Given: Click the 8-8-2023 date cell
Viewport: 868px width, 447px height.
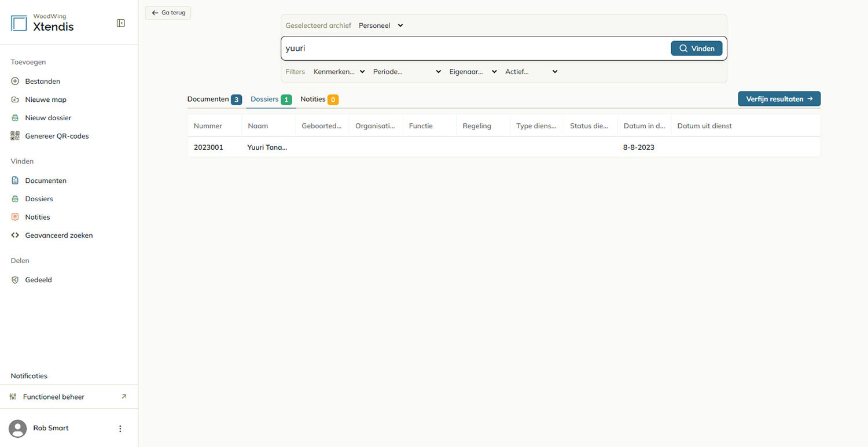Looking at the screenshot, I should 639,147.
